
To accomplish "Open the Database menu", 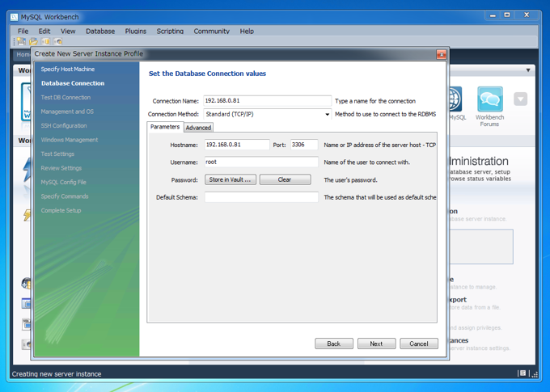I will click(100, 32).
